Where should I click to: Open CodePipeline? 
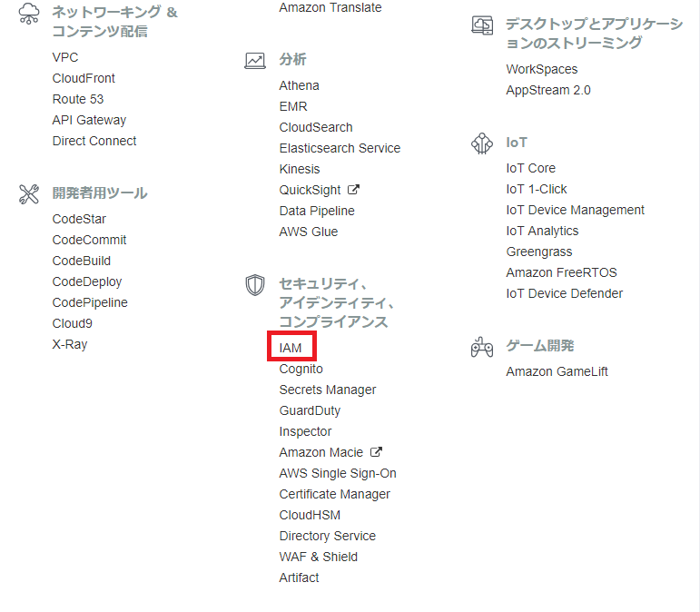[90, 302]
